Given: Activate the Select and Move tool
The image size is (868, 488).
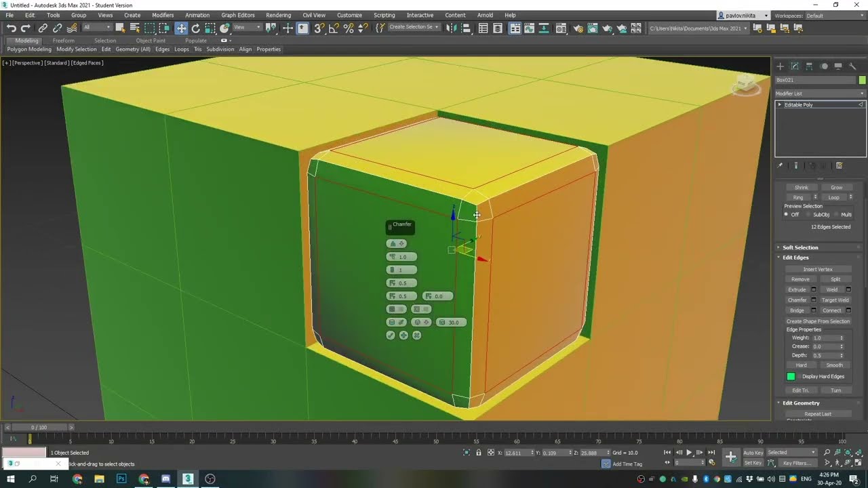Looking at the screenshot, I should click(x=181, y=28).
